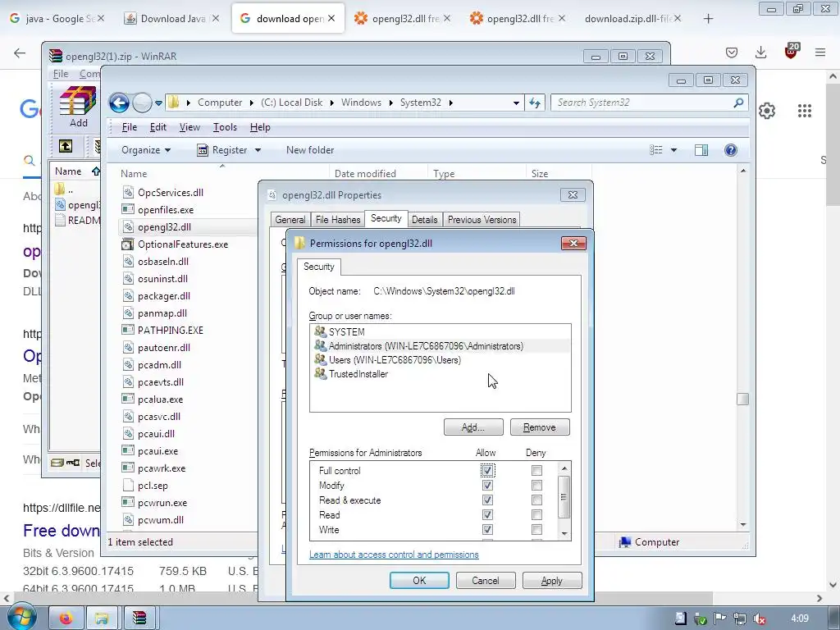Check Deny box for Full control
Viewport: 840px width, 630px height.
536,470
